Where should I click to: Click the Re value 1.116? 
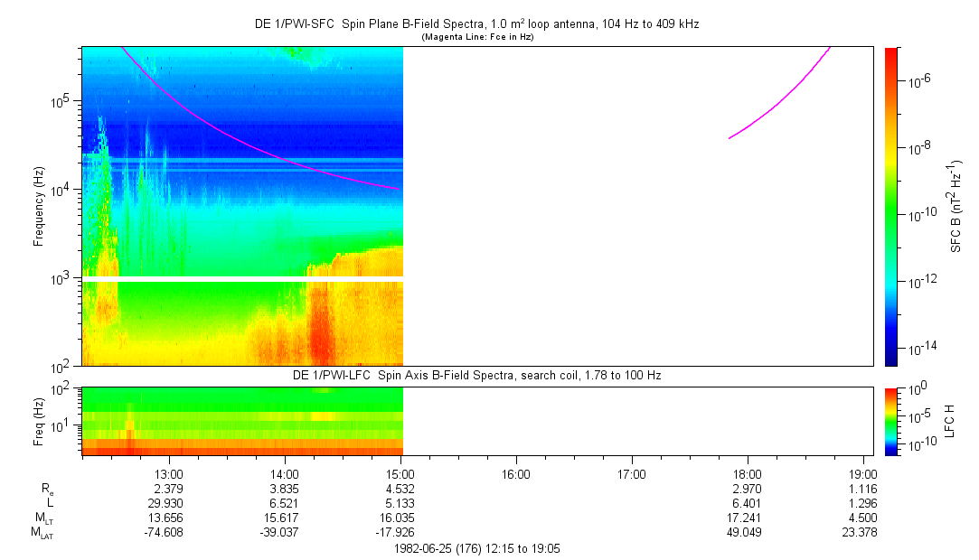click(x=863, y=489)
